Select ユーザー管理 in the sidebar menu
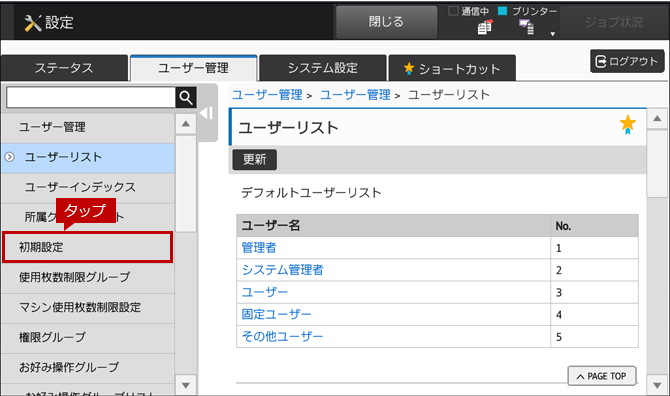This screenshot has width=670, height=396. [x=88, y=127]
